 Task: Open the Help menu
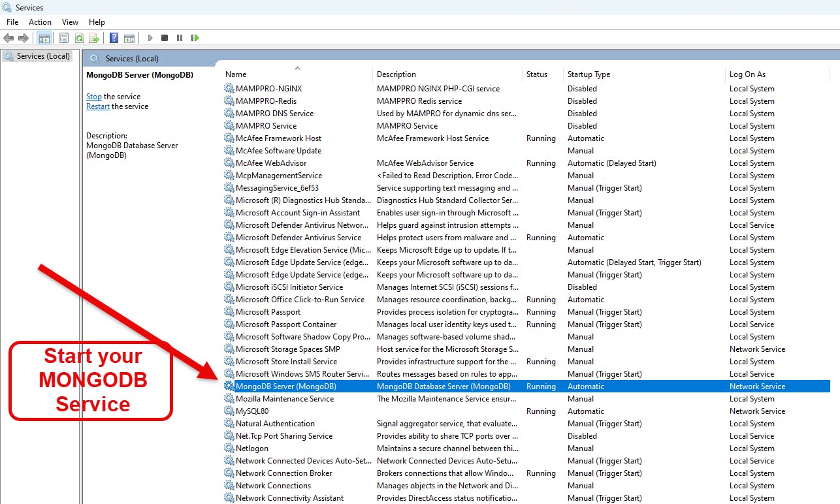point(97,22)
